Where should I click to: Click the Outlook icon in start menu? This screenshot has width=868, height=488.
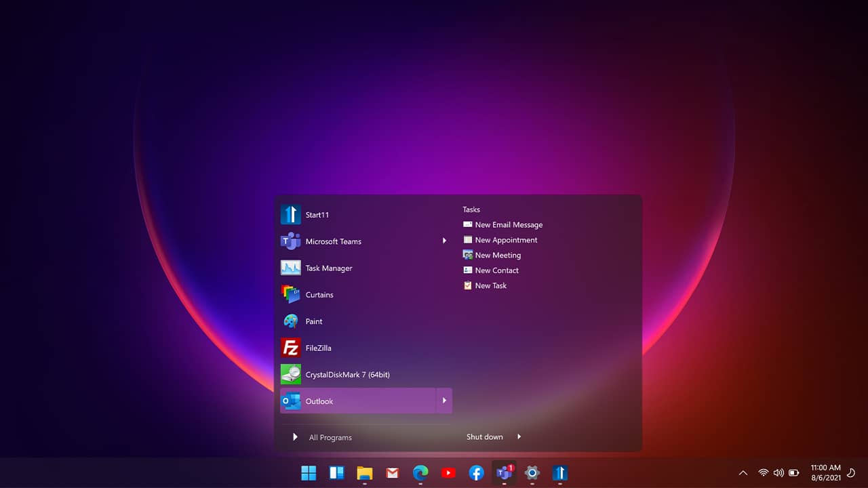(290, 401)
